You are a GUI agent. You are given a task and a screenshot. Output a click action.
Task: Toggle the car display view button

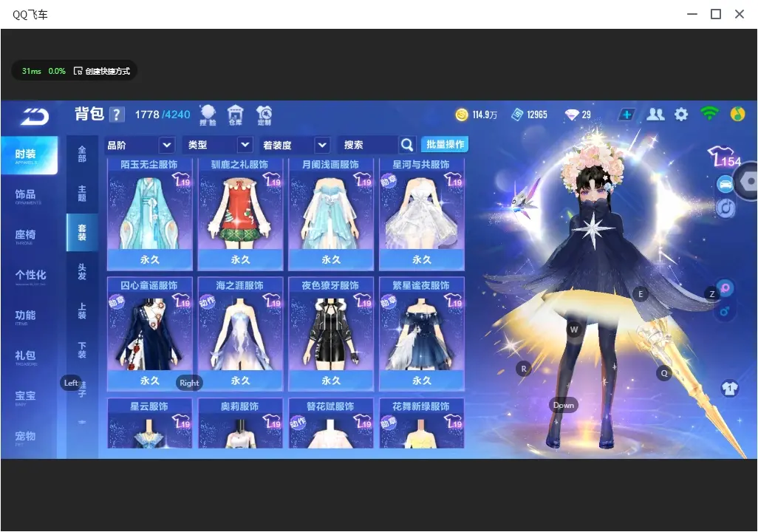[x=725, y=184]
